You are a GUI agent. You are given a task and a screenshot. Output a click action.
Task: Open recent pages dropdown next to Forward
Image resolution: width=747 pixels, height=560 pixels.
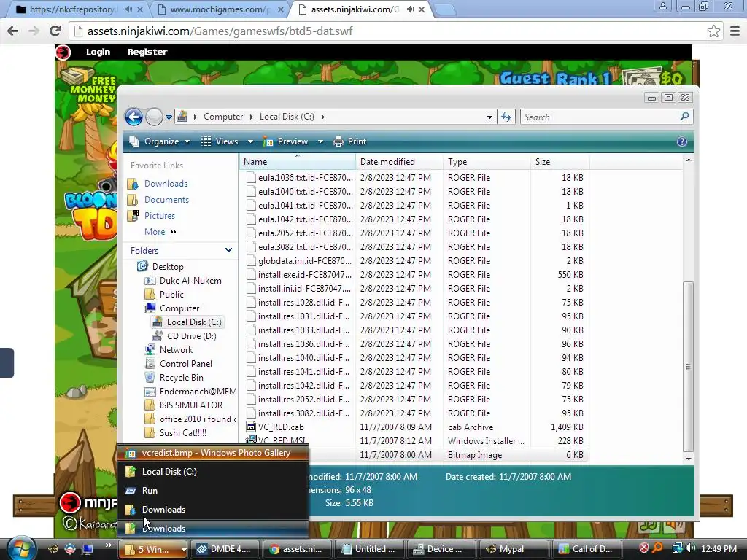[169, 117]
